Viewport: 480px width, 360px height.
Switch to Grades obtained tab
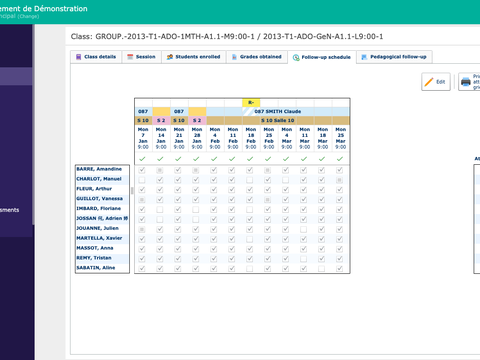click(257, 57)
